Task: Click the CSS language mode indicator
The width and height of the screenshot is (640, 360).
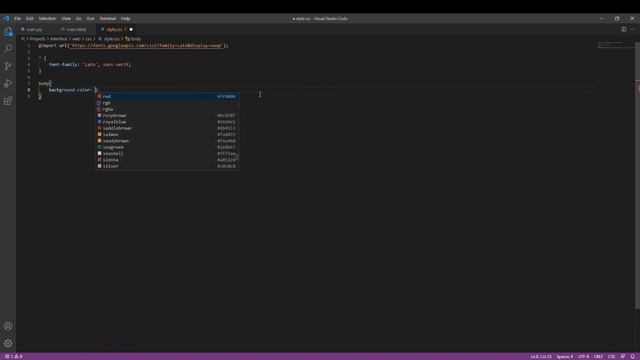Action: pyautogui.click(x=611, y=356)
